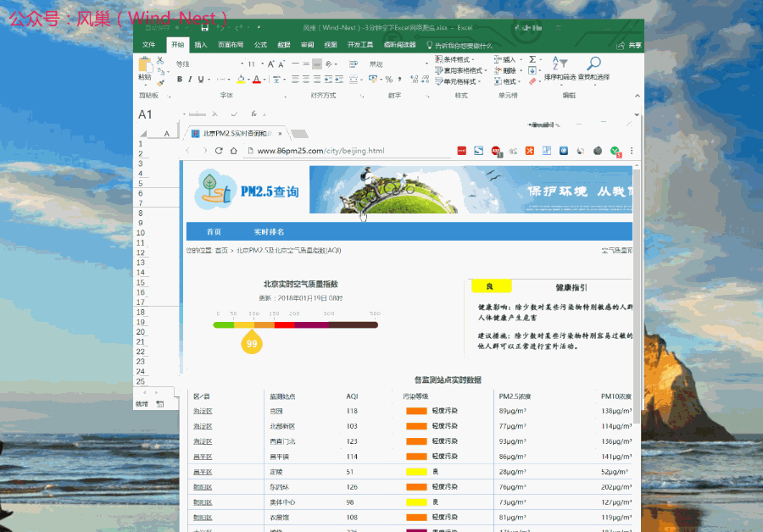
Task: Click the align left icon
Action: [295, 80]
